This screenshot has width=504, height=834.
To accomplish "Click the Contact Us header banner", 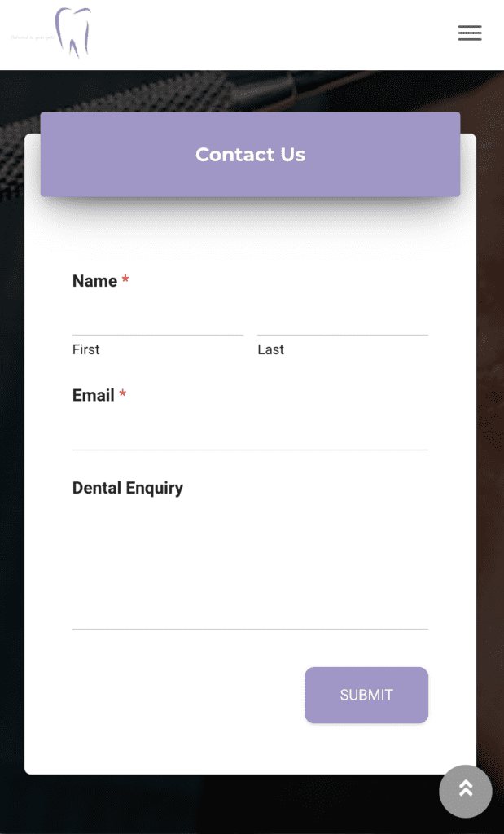I will pyautogui.click(x=250, y=155).
